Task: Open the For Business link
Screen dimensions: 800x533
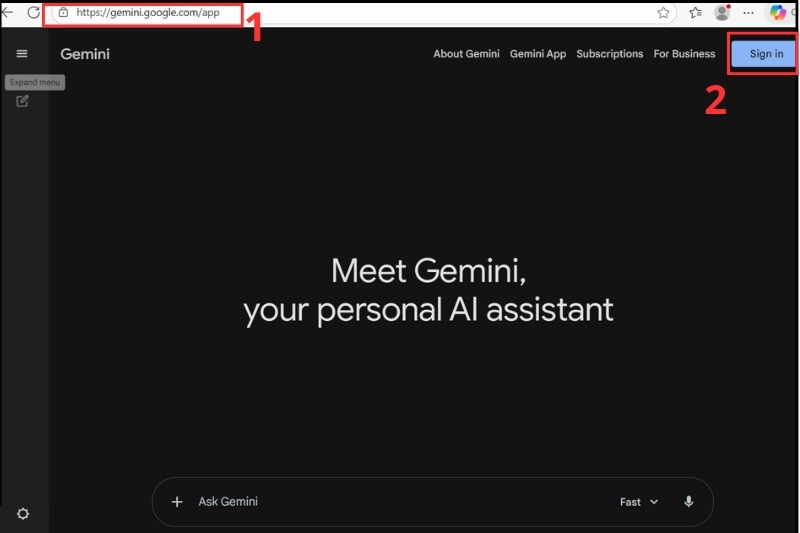Action: [x=684, y=54]
